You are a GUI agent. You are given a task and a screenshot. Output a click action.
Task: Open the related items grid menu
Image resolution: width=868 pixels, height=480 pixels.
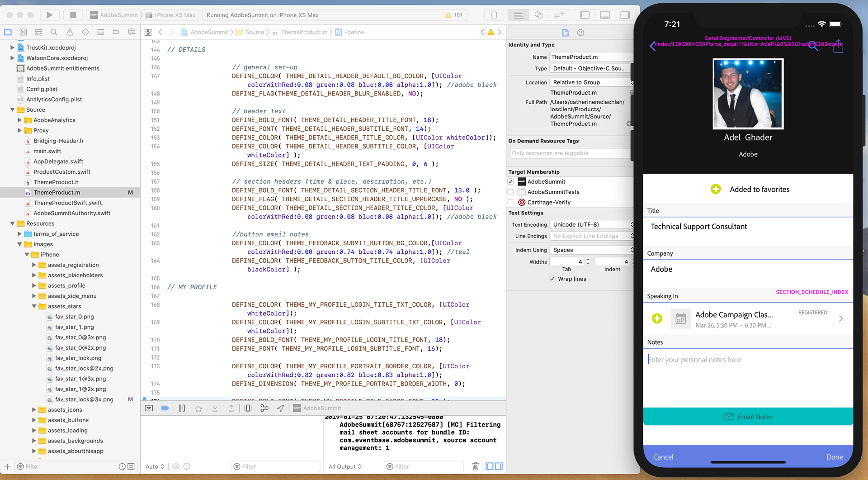[x=148, y=32]
